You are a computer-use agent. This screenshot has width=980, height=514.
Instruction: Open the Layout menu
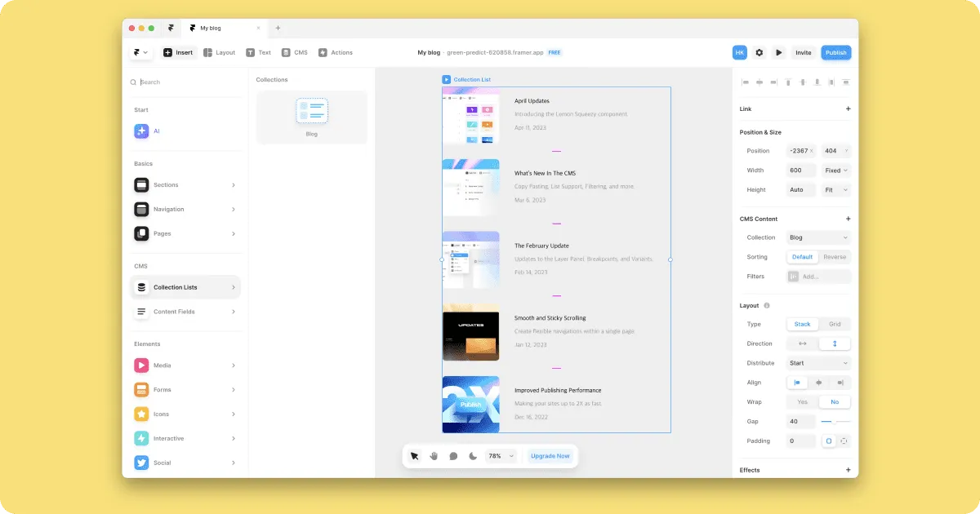tap(219, 52)
